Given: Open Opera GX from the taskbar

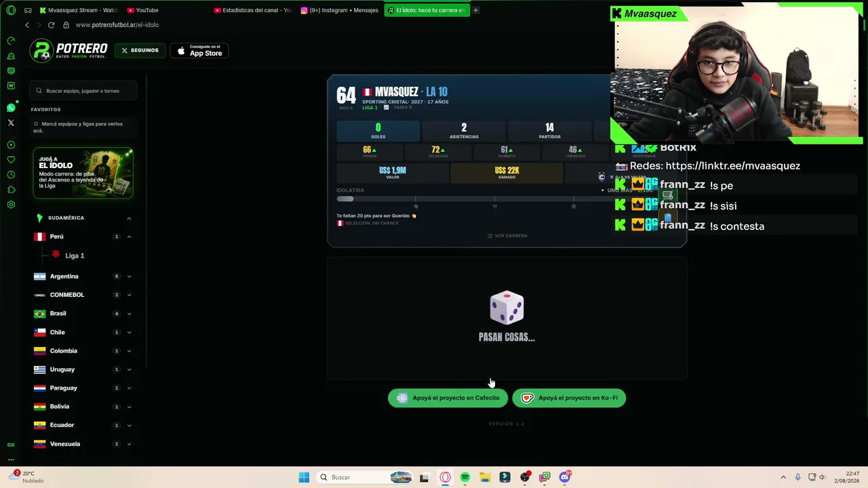Looking at the screenshot, I should [445, 477].
